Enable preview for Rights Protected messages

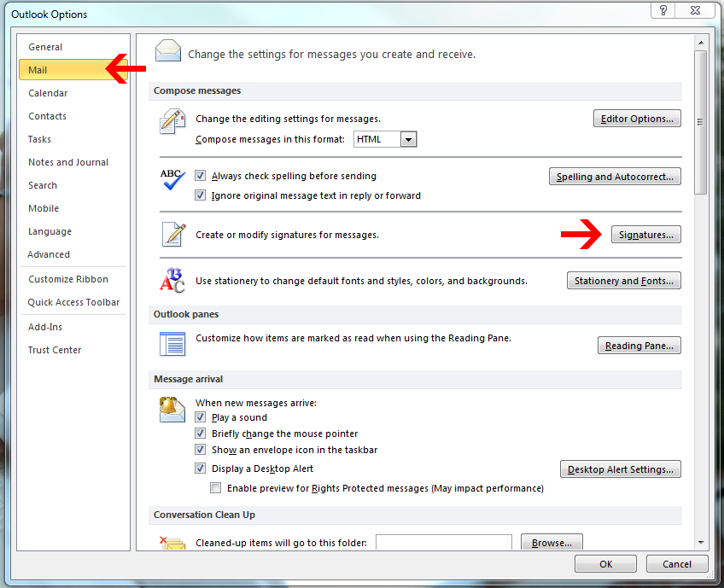point(216,488)
